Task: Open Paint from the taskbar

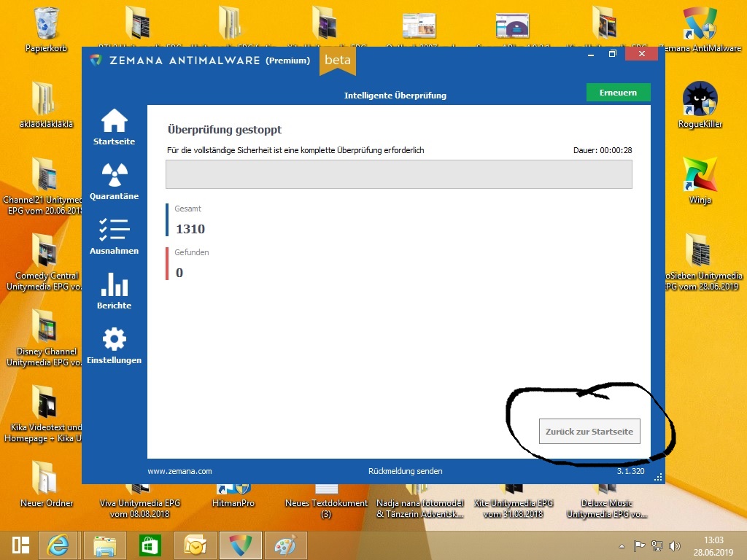Action: tap(285, 545)
